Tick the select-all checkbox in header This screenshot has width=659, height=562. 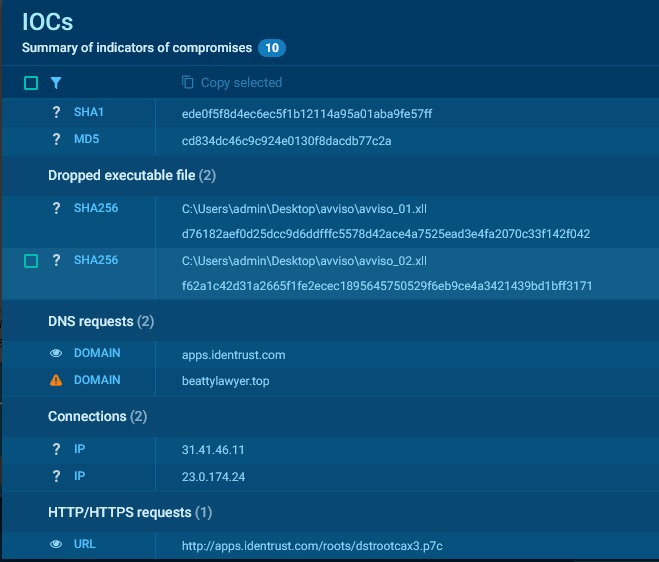tap(31, 83)
